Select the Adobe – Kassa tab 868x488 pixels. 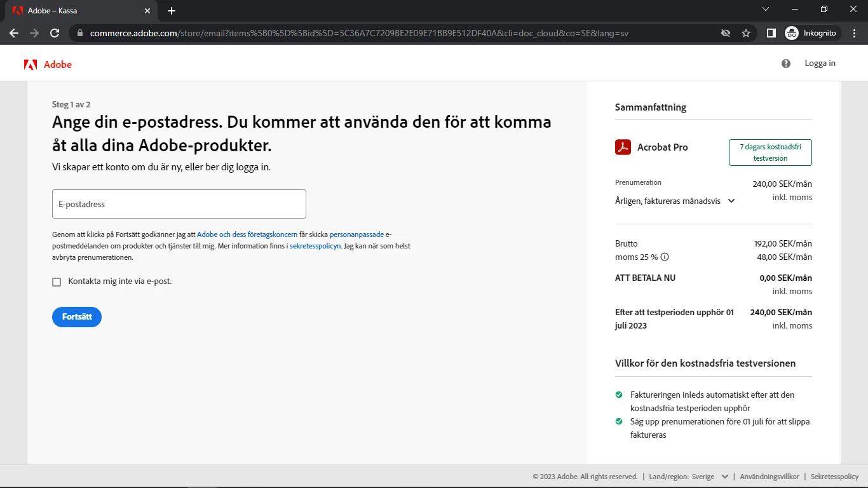click(81, 11)
